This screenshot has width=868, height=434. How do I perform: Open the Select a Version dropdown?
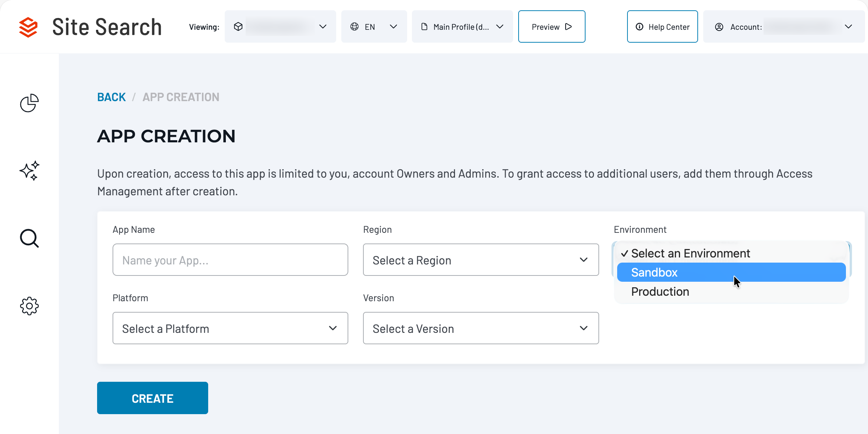(x=481, y=328)
